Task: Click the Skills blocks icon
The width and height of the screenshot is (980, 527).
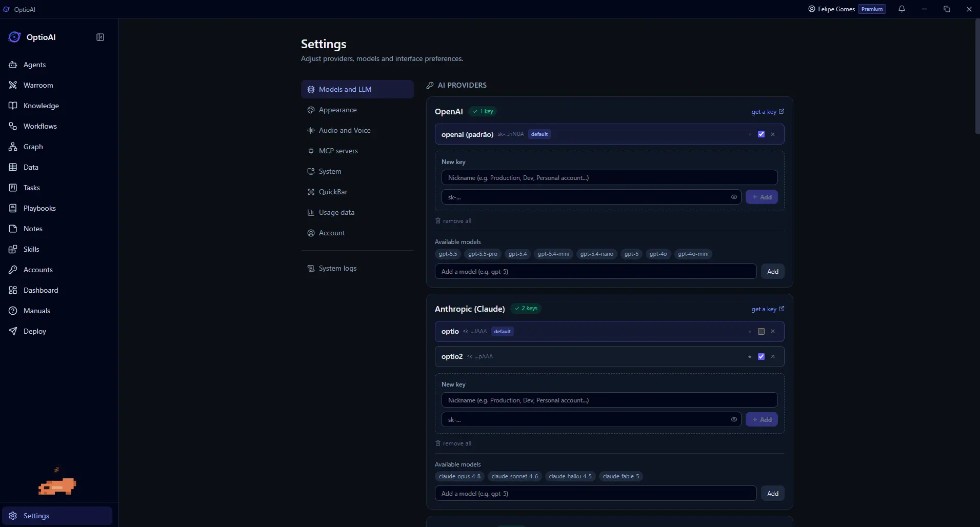Action: tap(13, 249)
